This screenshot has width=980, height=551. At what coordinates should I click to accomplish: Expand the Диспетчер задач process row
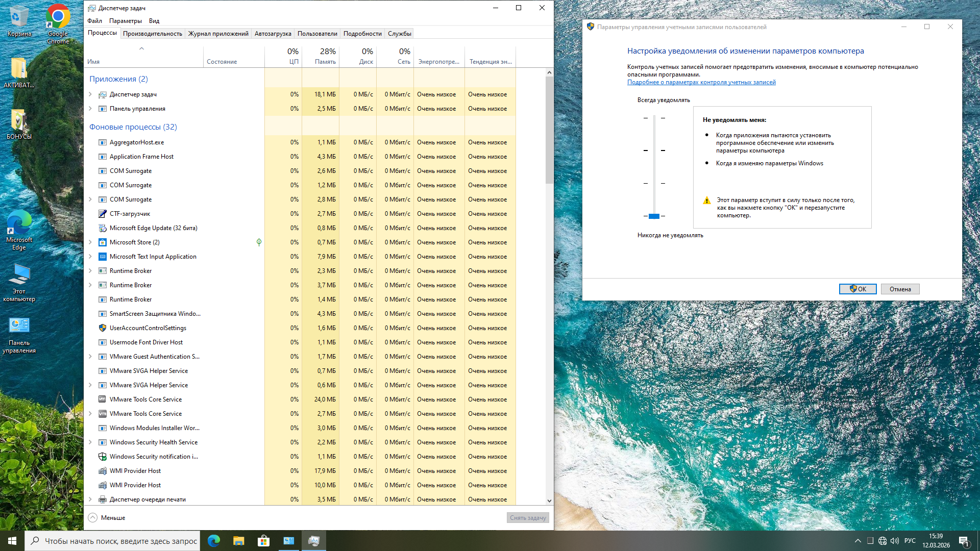pyautogui.click(x=90, y=94)
